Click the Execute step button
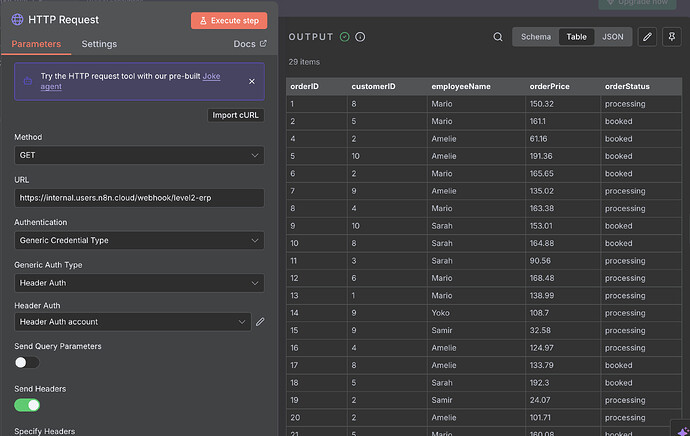Image resolution: width=690 pixels, height=436 pixels. pyautogui.click(x=229, y=20)
